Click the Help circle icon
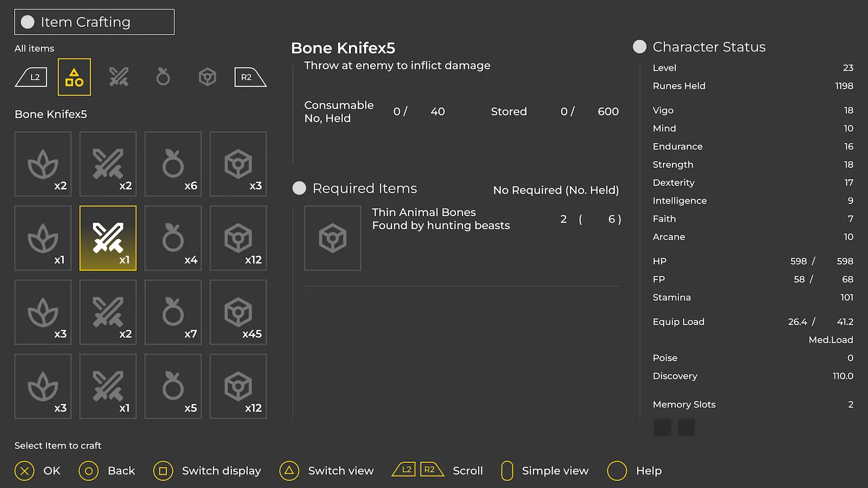Screen dimensions: 868x488 pyautogui.click(x=617, y=471)
